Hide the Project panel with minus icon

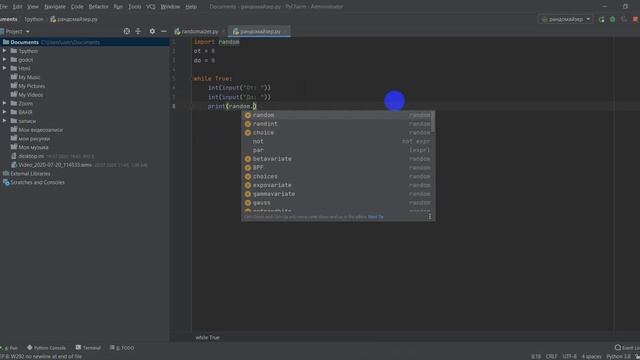[164, 31]
